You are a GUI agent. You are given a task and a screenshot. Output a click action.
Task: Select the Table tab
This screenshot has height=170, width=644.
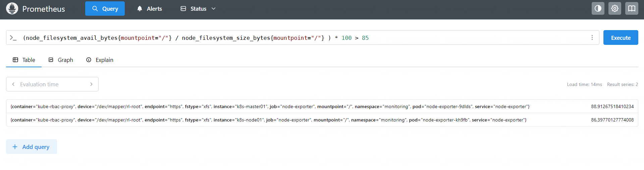[x=24, y=60]
